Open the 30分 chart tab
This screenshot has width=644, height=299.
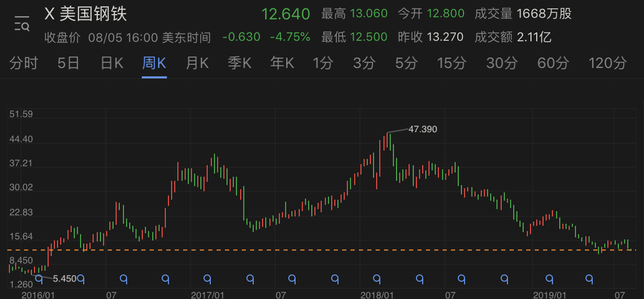[x=502, y=64]
